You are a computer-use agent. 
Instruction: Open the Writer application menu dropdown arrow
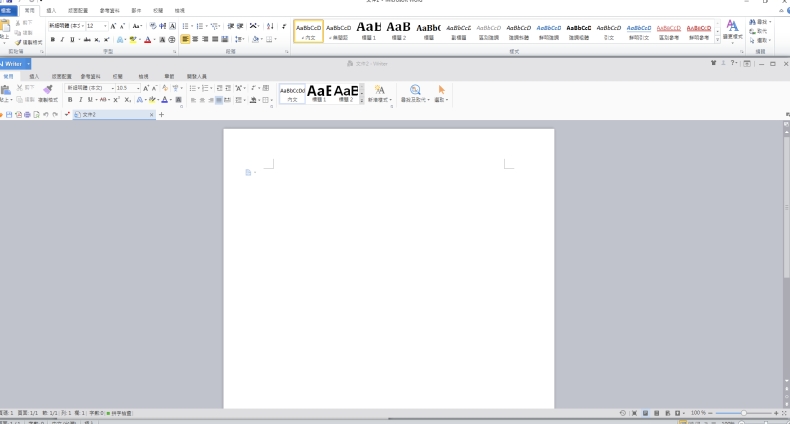click(x=29, y=64)
